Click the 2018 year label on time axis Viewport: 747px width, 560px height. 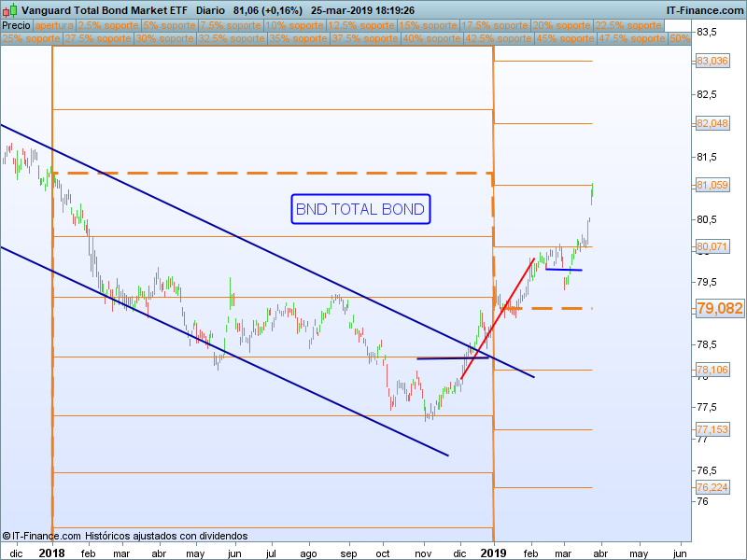pos(52,553)
